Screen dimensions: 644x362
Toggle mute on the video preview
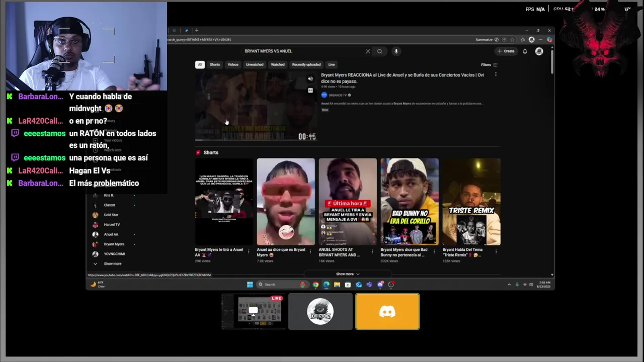pos(310,78)
